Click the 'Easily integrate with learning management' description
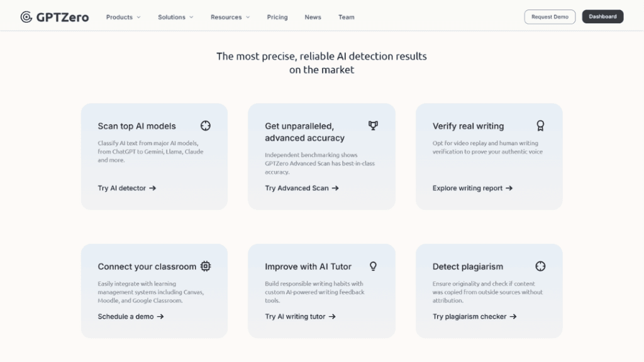This screenshot has width=644, height=362. [151, 292]
